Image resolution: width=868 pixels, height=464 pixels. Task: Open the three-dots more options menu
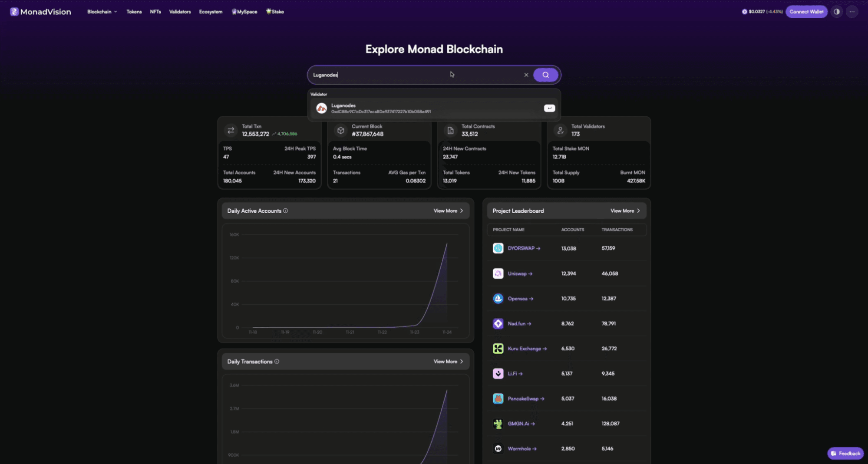pos(852,12)
